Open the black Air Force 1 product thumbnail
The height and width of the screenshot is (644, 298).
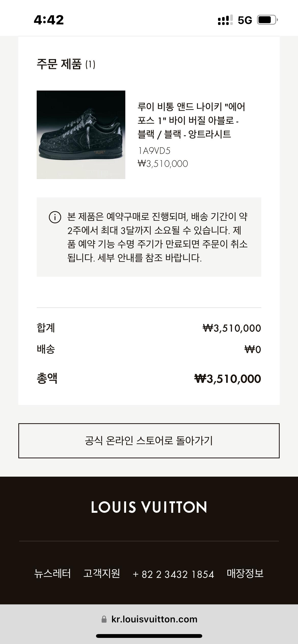(x=81, y=135)
